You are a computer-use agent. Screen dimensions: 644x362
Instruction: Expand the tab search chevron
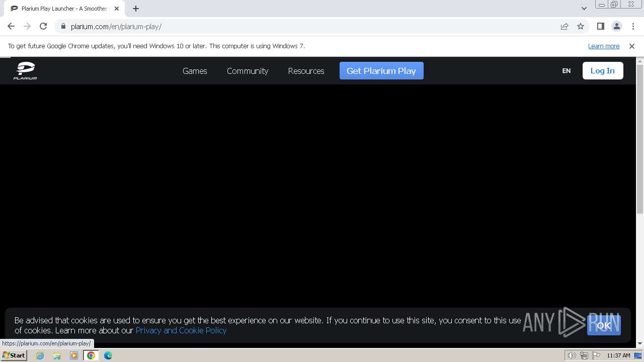coord(584,9)
